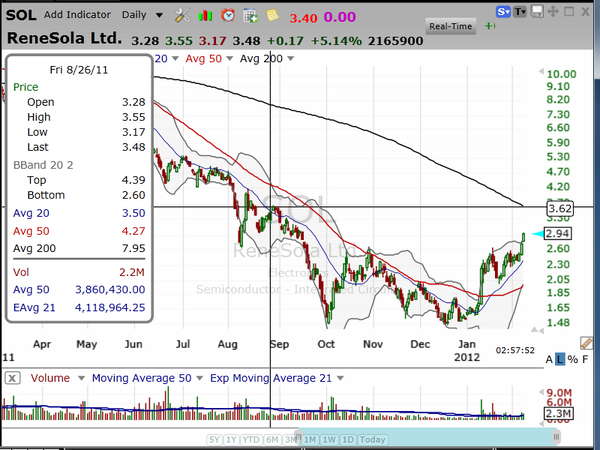Toggle logarithmic scale L
This screenshot has width=600, height=450.
560,359
